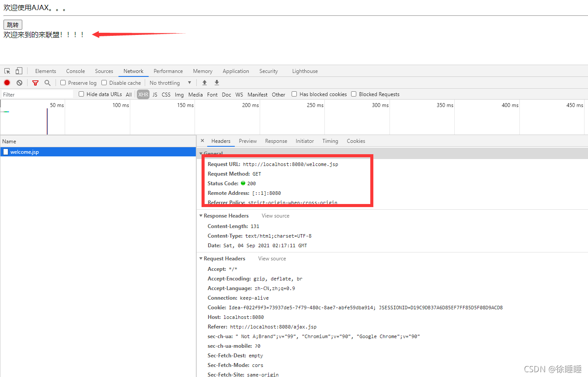
Task: Select the welcome.jsp request row
Action: (x=98, y=152)
